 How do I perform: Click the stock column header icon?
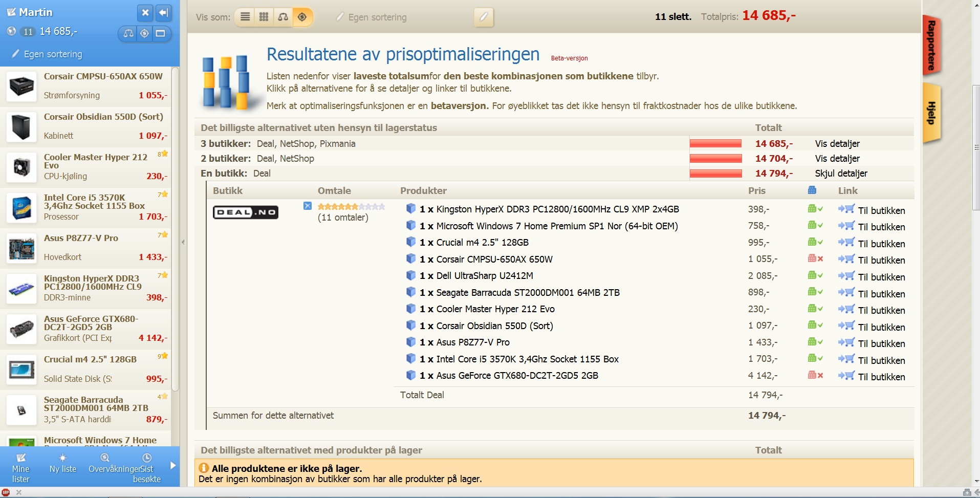click(812, 190)
